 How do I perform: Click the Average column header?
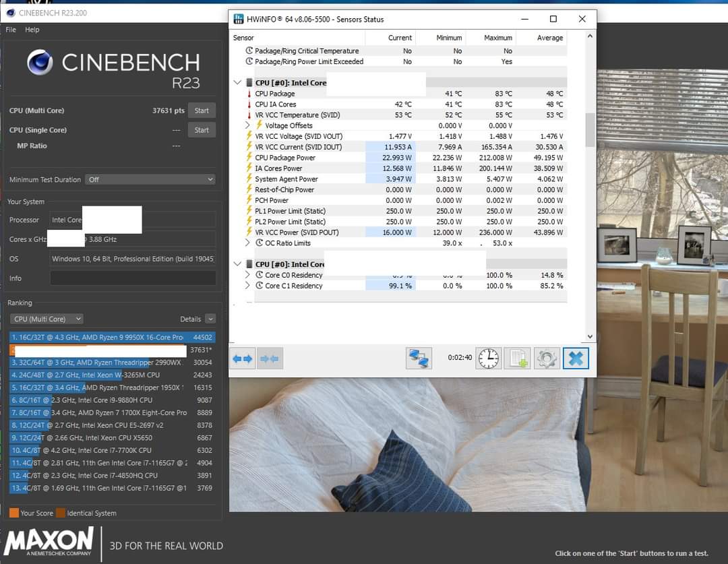tap(541, 38)
